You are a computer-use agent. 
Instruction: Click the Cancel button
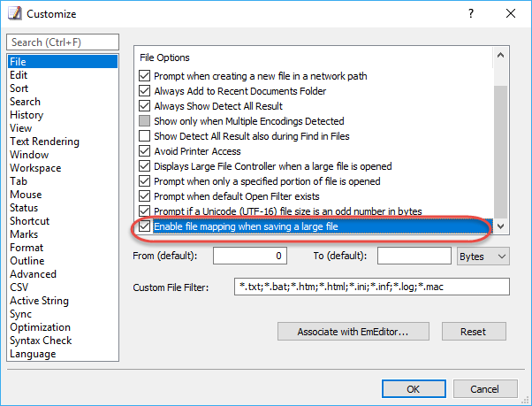tap(485, 388)
